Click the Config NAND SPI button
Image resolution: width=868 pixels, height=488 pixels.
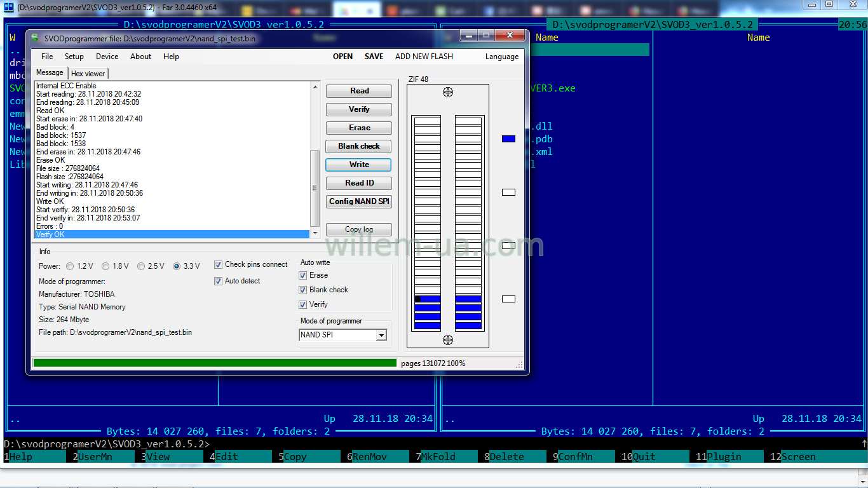359,201
